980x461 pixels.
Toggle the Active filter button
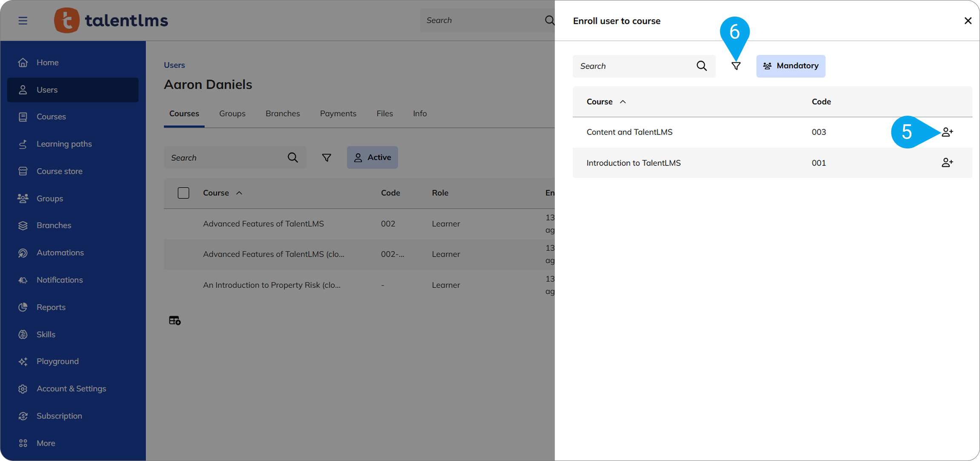pos(373,157)
